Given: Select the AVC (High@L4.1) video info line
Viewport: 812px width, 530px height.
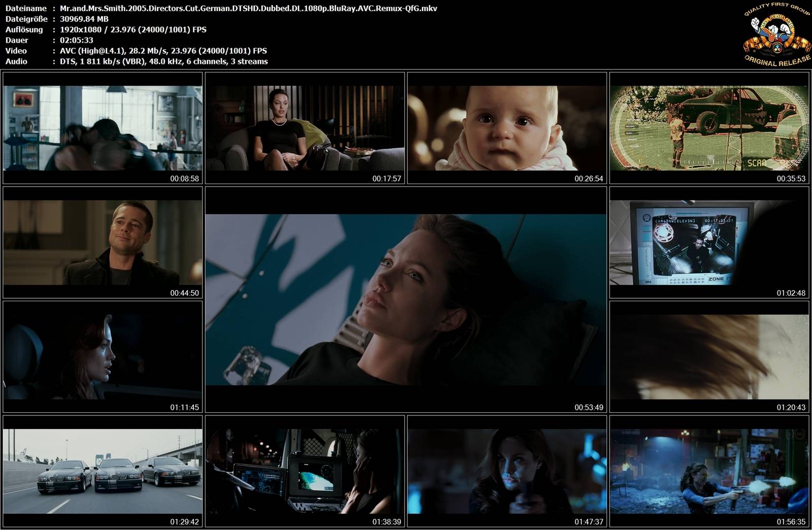Looking at the screenshot, I should pos(163,51).
